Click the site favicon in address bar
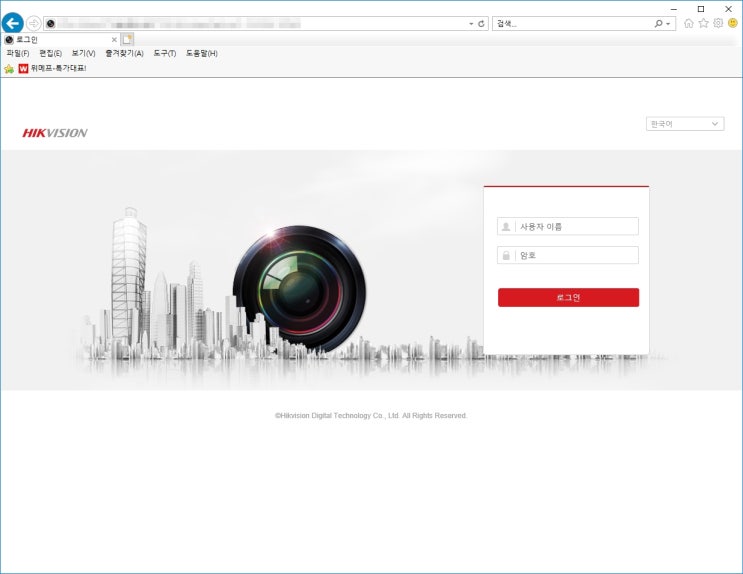Image resolution: width=743 pixels, height=574 pixels. click(x=50, y=24)
